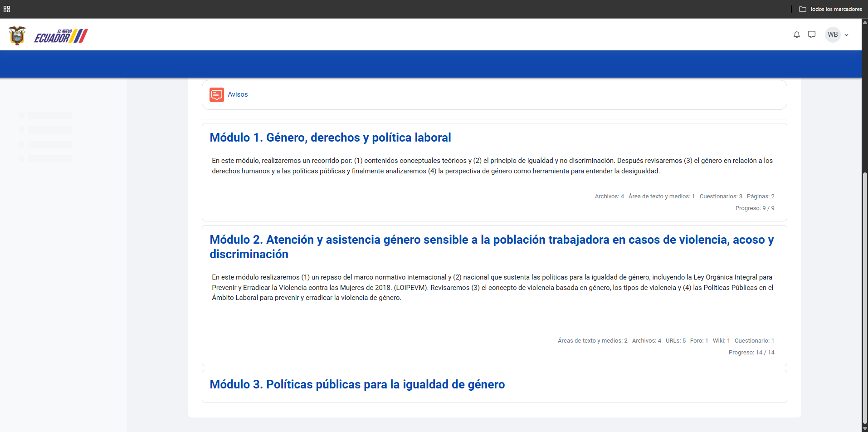The width and height of the screenshot is (868, 432).
Task: Click the Cuestionarios: 3 count in Módulo 1
Action: tap(721, 196)
